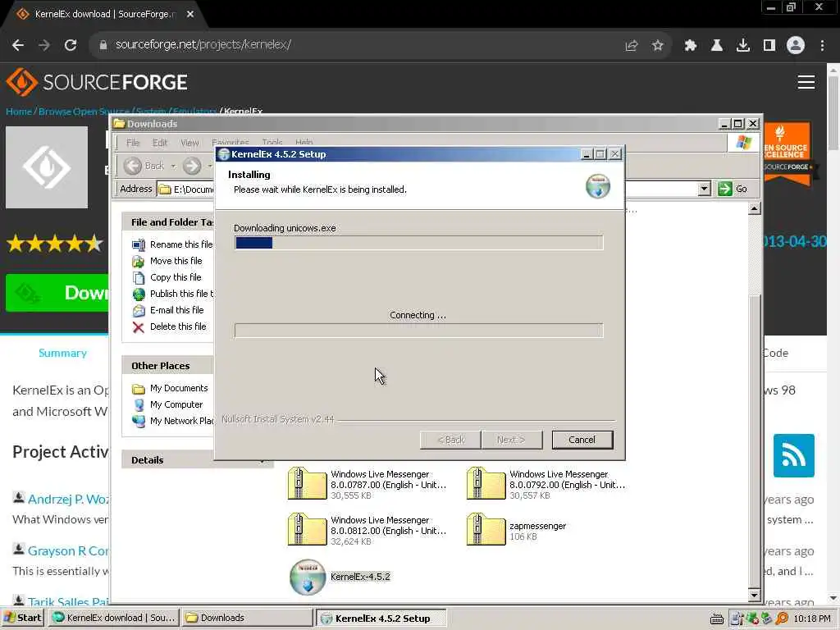This screenshot has height=630, width=840.
Task: Click the green Download button on SourceForge
Action: tap(57, 293)
